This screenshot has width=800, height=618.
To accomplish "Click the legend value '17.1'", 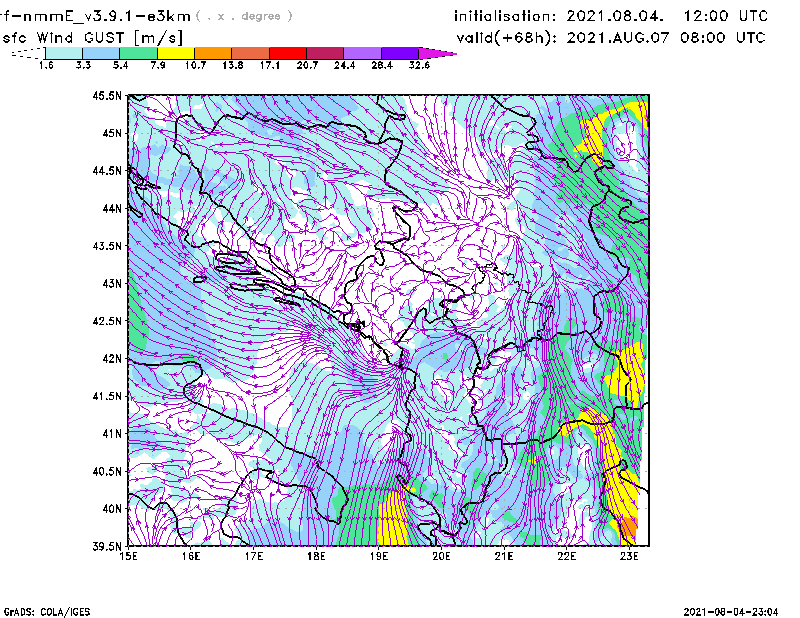I will [270, 65].
